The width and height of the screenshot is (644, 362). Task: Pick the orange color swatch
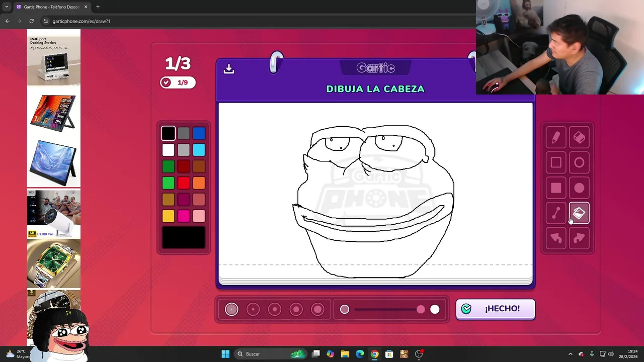click(199, 183)
